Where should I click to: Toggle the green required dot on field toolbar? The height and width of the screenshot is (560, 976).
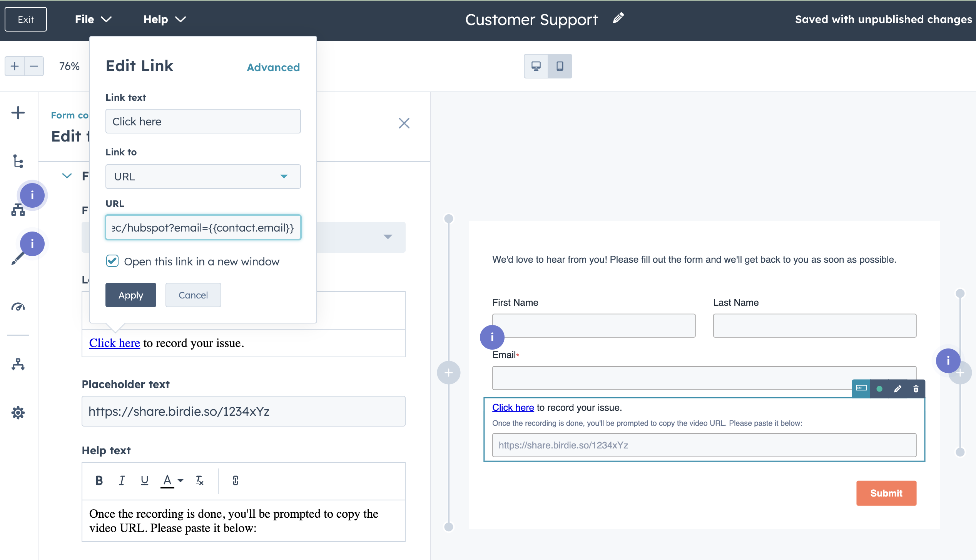pos(879,389)
